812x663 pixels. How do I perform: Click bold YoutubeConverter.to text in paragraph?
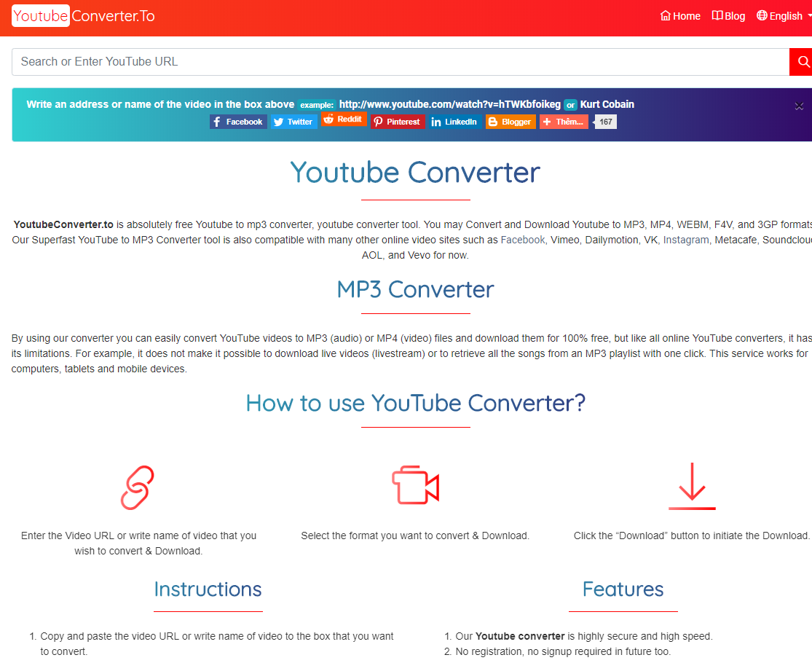coord(63,224)
